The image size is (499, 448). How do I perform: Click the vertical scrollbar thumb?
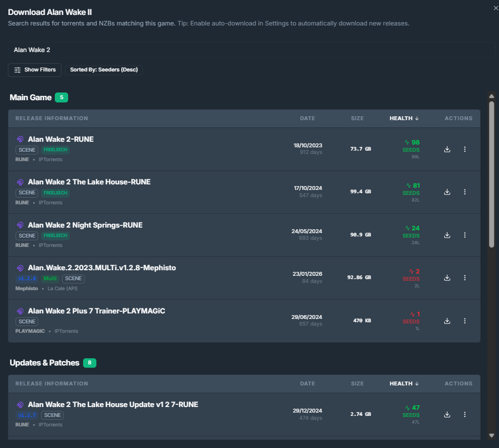pyautogui.click(x=491, y=174)
